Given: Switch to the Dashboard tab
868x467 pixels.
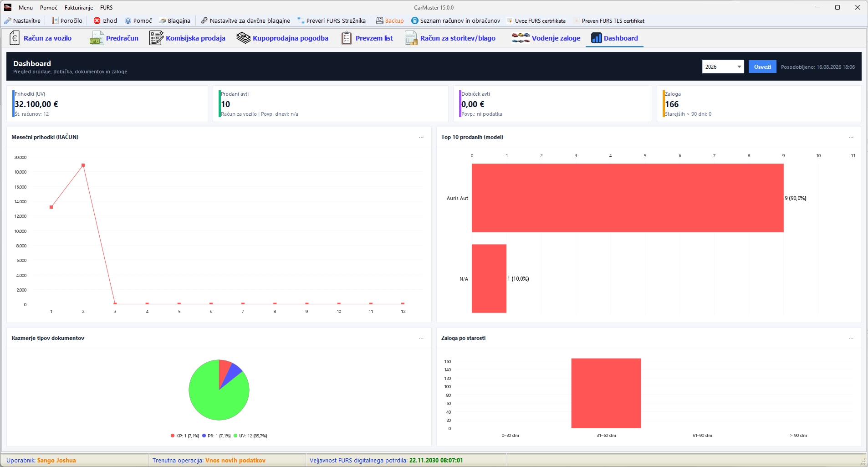Looking at the screenshot, I should 614,38.
